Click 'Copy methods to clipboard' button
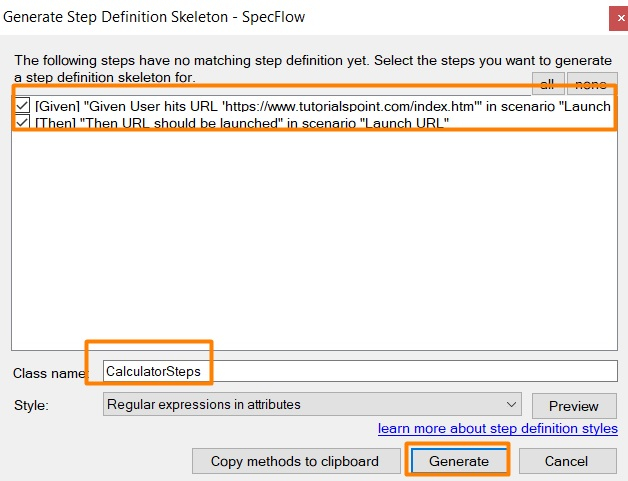This screenshot has height=481, width=628. 295,461
